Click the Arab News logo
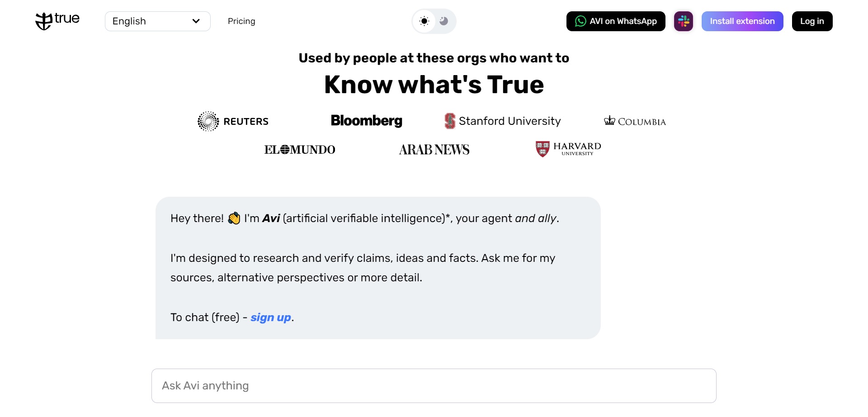Screen dimensions: 868x417 click(434, 150)
